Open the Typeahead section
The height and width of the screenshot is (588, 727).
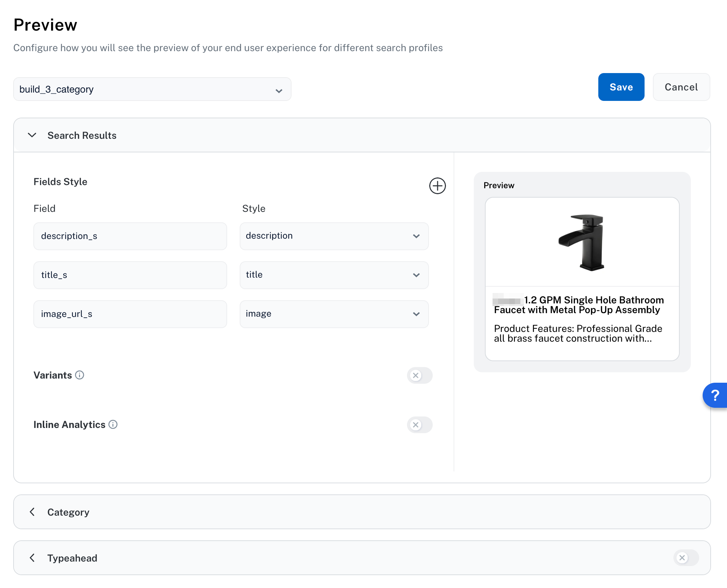click(72, 558)
